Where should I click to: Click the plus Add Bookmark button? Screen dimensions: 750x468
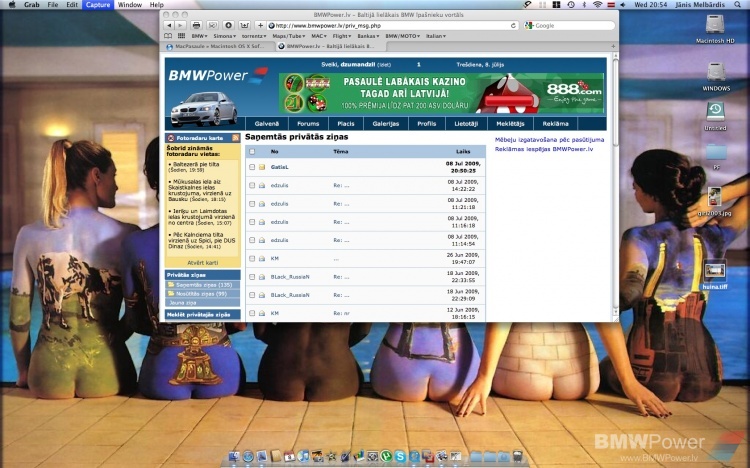coord(260,25)
